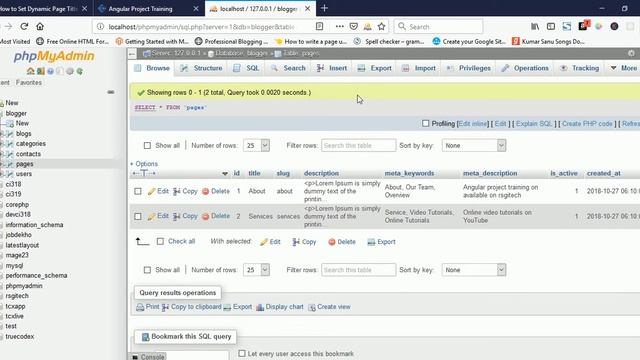640x360 pixels.
Task: Enable the Profiling checkbox
Action: pos(426,123)
